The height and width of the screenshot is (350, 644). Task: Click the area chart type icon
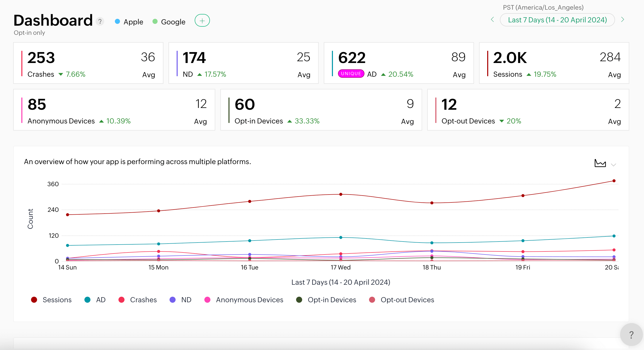pos(600,163)
